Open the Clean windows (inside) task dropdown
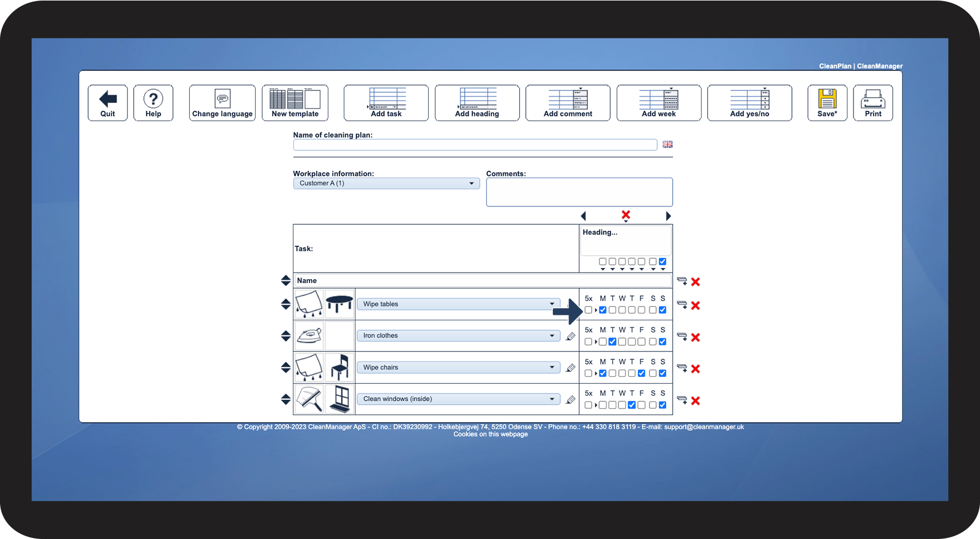Viewport: 980px width, 539px height. [458, 399]
